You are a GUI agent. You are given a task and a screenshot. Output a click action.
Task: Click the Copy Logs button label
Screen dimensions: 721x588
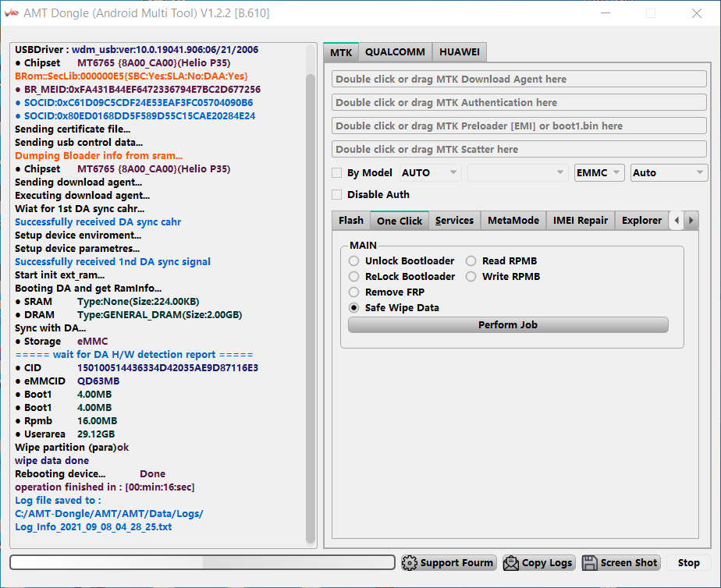coord(547,563)
